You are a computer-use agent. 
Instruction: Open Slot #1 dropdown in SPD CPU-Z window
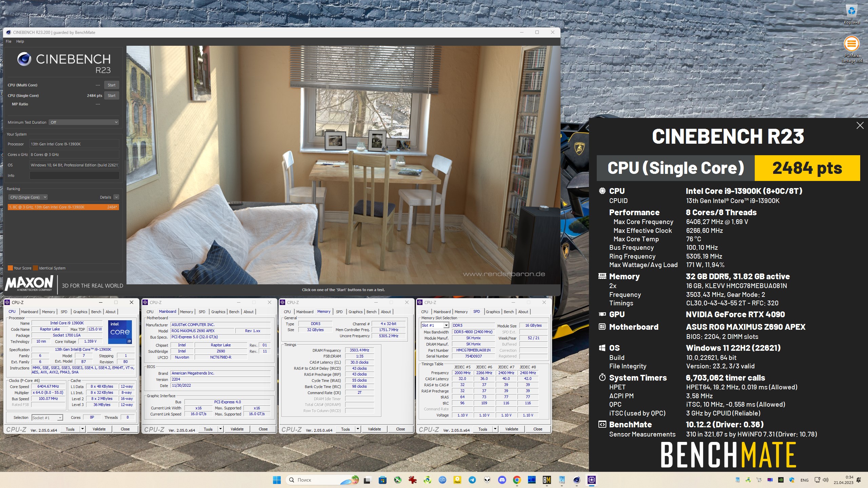point(435,325)
